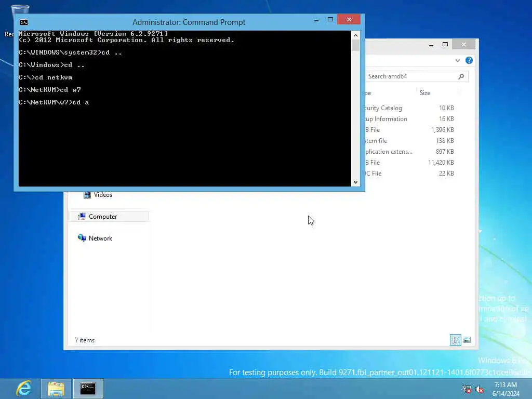Open the taskbar clock showing 7:13 AM
Image resolution: width=532 pixels, height=399 pixels.
(506, 389)
